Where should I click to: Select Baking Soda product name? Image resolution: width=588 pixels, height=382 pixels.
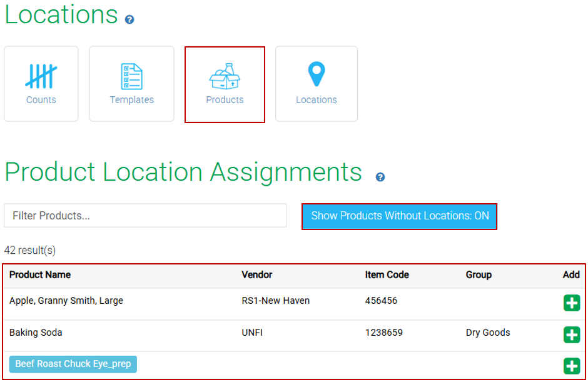pyautogui.click(x=36, y=333)
